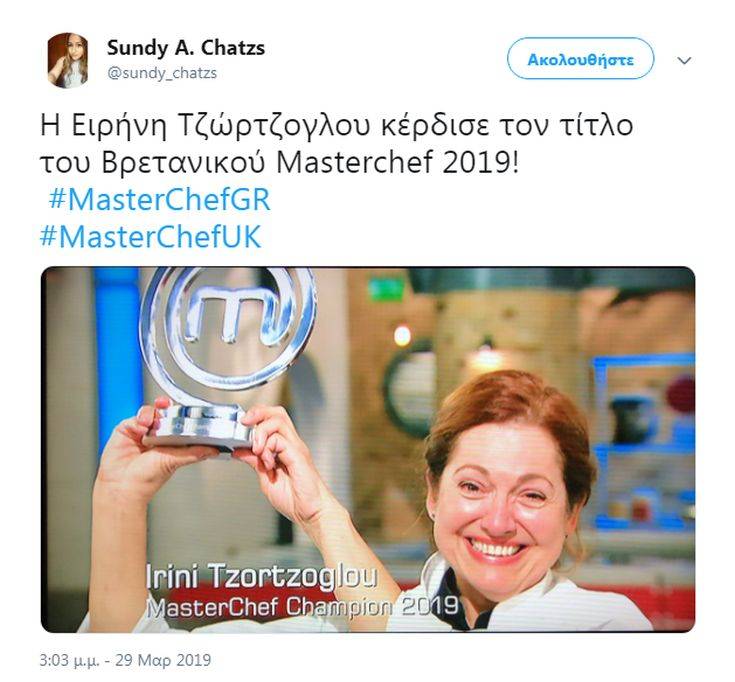Screen dimensions: 735x682
Task: Expand the tweet options chevron
Action: click(x=684, y=60)
